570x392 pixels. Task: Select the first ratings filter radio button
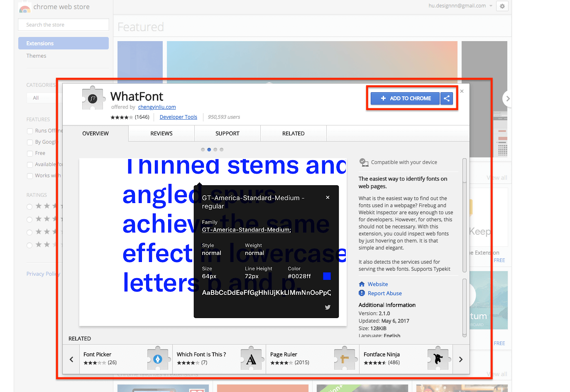coord(29,206)
